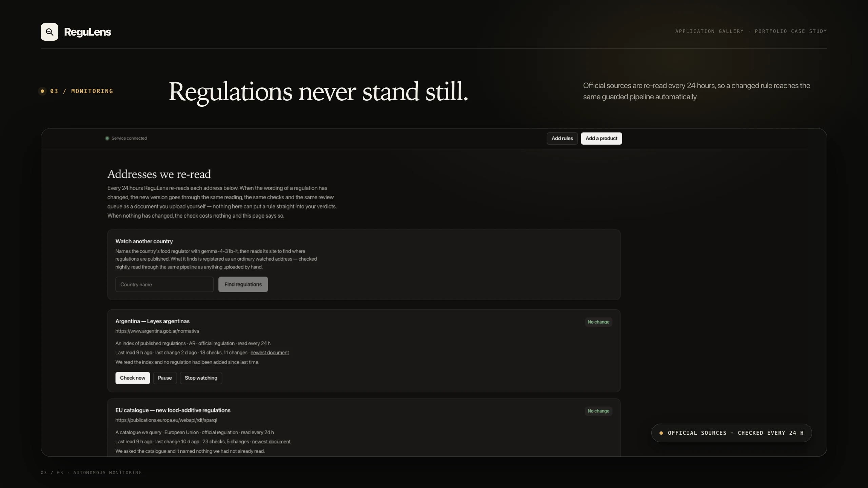Pause the Argentina watched address

pos(165,378)
